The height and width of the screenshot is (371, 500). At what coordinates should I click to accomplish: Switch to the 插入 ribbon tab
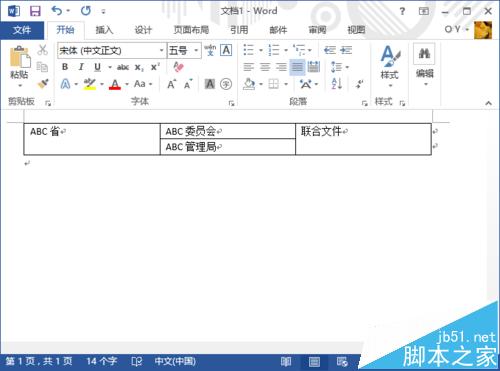pyautogui.click(x=104, y=30)
